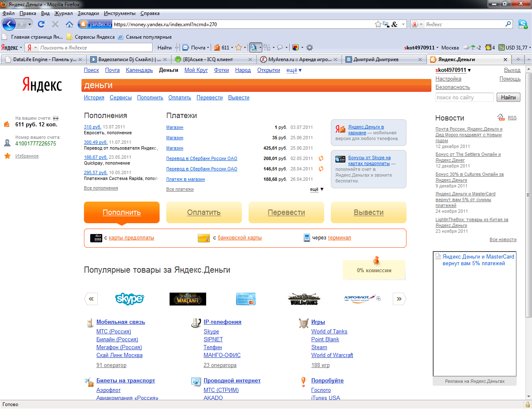Click the prepaid card icon near карты предоплаты
This screenshot has width=532, height=409.
(96, 238)
